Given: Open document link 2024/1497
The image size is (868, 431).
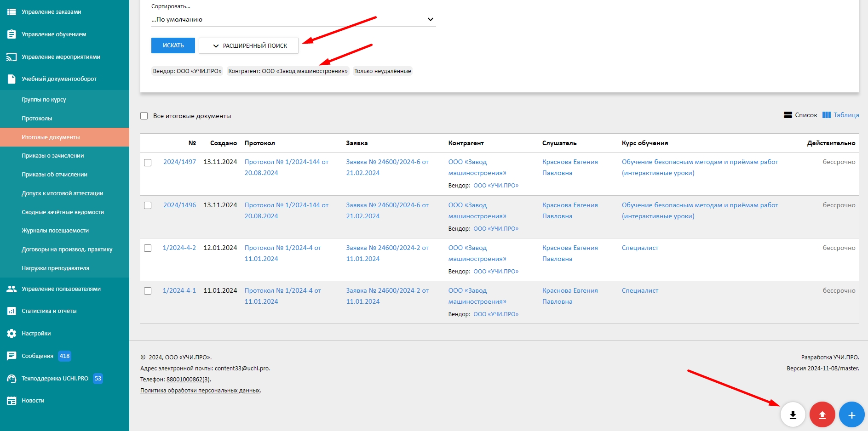Looking at the screenshot, I should 179,162.
